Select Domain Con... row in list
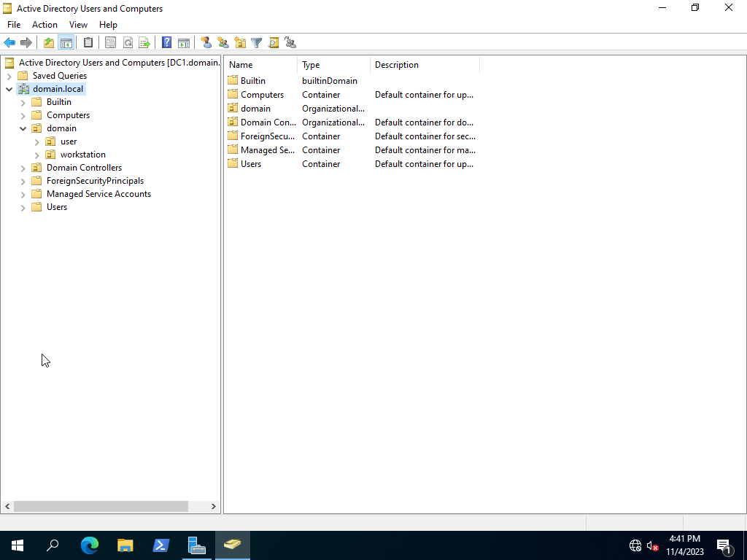Viewport: 747px width, 560px height. coord(352,122)
